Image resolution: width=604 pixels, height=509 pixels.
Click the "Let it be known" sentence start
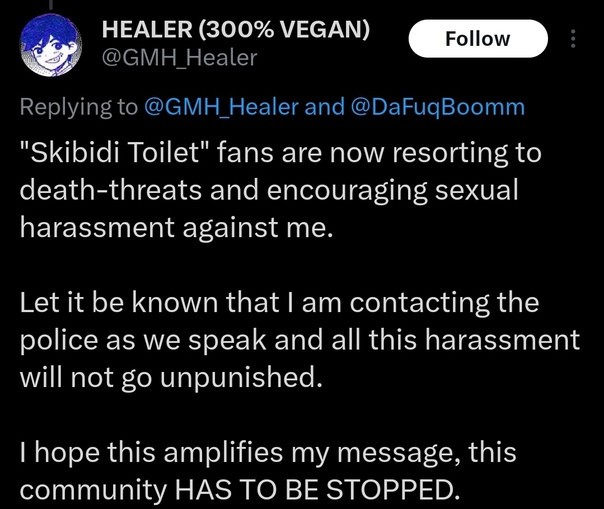119,302
